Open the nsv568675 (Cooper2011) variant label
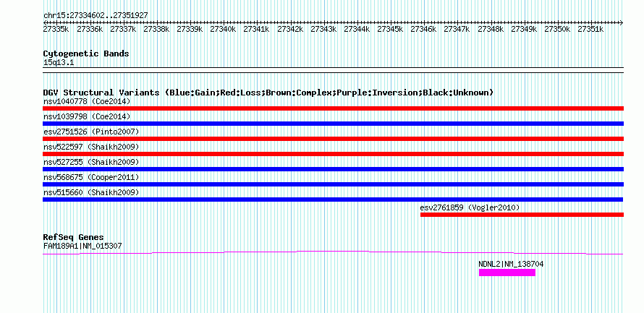Viewport: 644px width, 313px height. click(91, 177)
